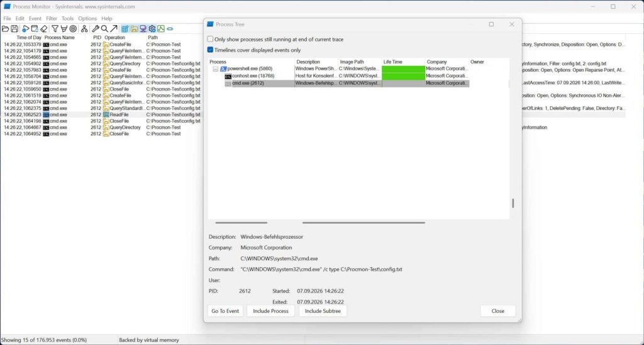The image size is (644, 345).
Task: Click the Close button in Process Tree
Action: pos(498,311)
